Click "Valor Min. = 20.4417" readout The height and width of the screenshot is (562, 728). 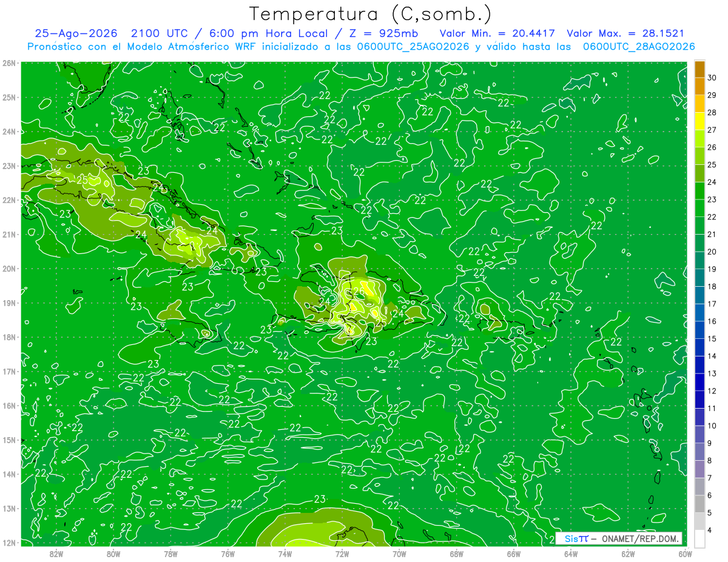497,33
